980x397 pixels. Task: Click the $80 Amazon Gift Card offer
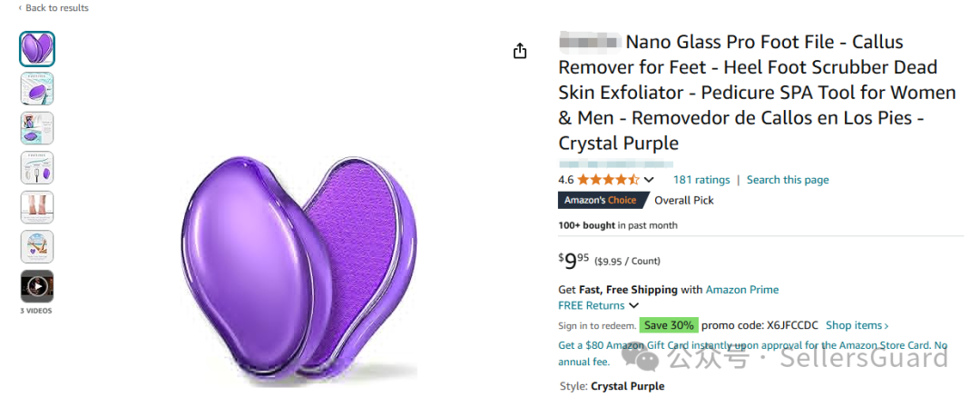752,345
